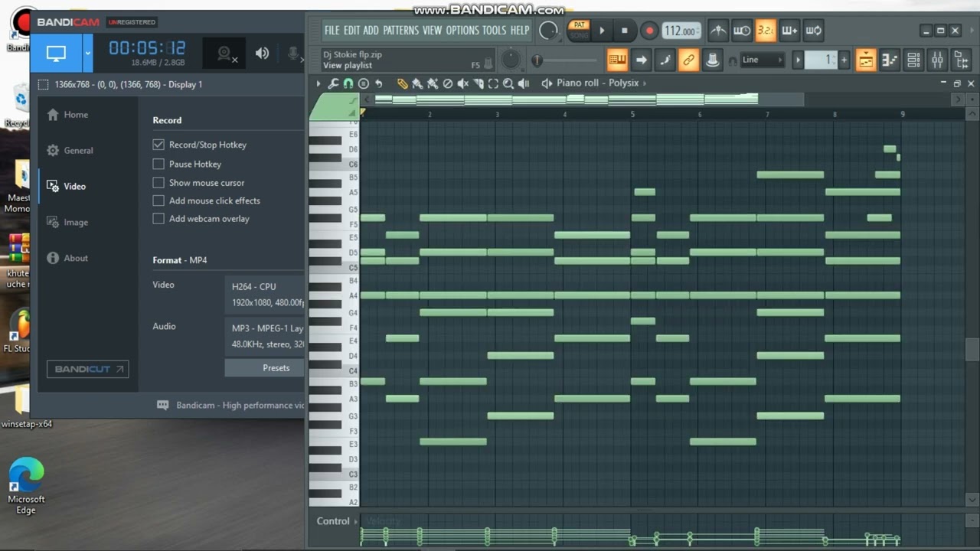
Task: Open the Mixer view
Action: point(937,60)
